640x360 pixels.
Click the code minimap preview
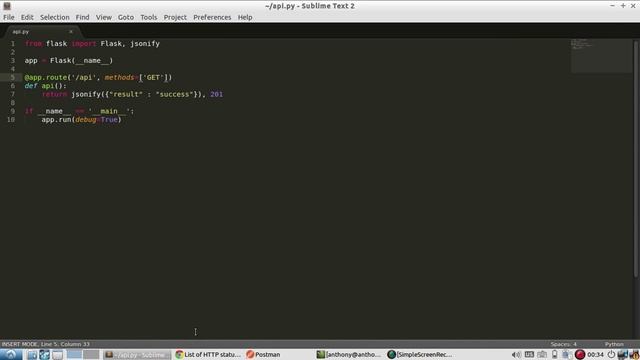601,56
